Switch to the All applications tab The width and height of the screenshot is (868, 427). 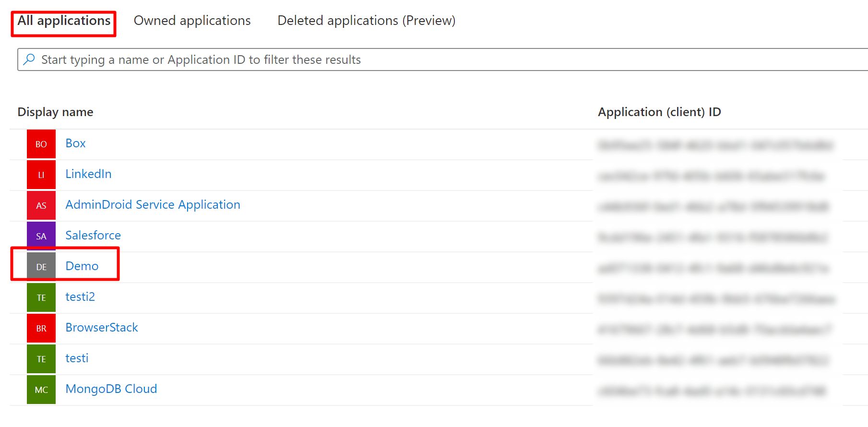click(x=64, y=21)
